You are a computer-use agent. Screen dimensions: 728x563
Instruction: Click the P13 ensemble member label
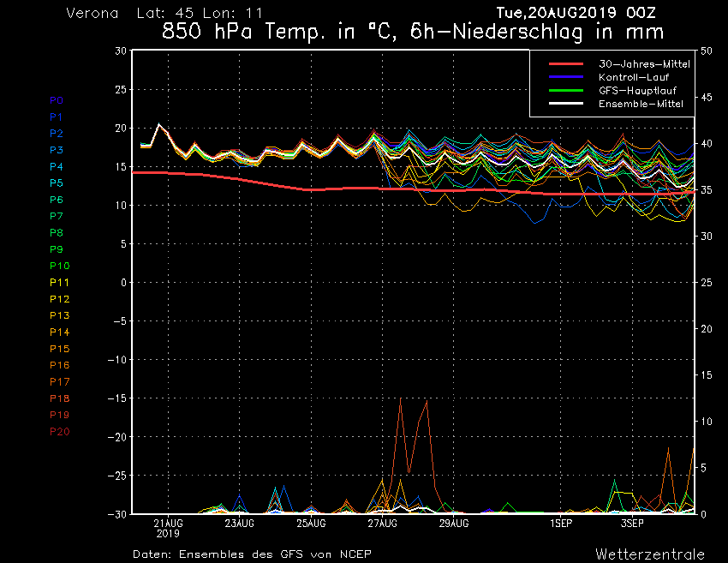coord(59,315)
